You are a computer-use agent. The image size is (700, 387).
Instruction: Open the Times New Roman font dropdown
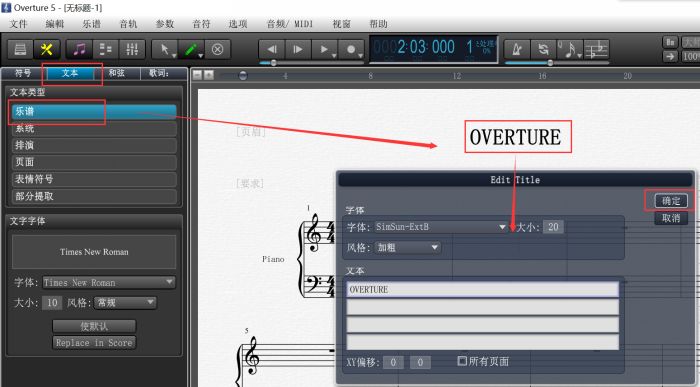pyautogui.click(x=109, y=283)
